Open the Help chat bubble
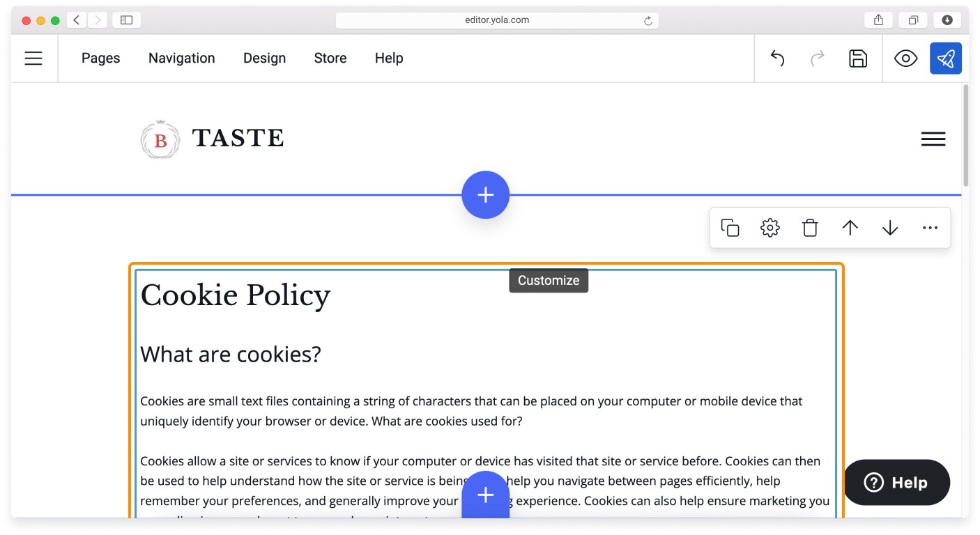Screen dimensions: 980x535 click(896, 482)
